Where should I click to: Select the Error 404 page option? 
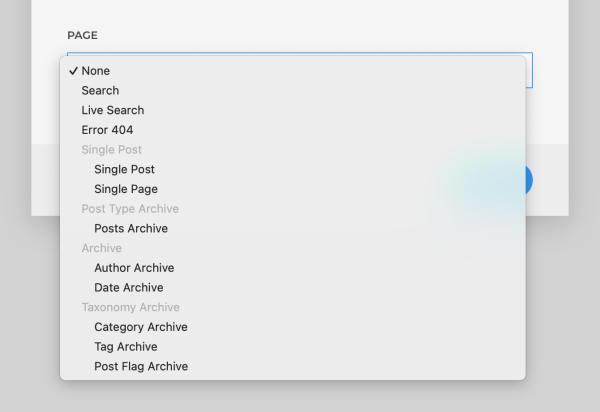coord(107,130)
